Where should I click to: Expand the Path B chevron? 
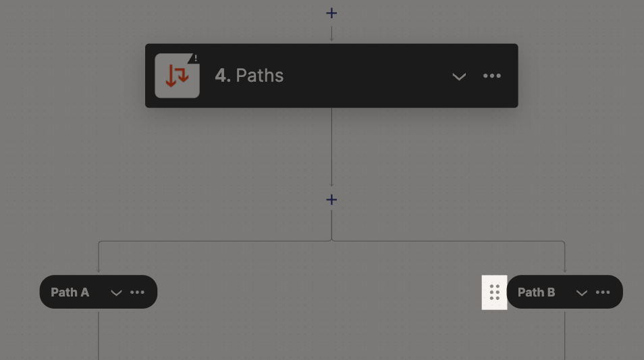click(x=582, y=292)
